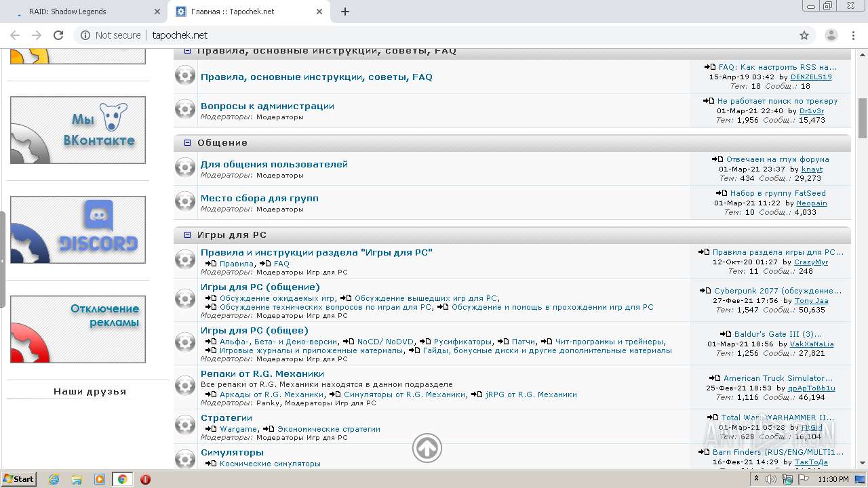Click forum status icon beside Стратегии

[x=185, y=425]
